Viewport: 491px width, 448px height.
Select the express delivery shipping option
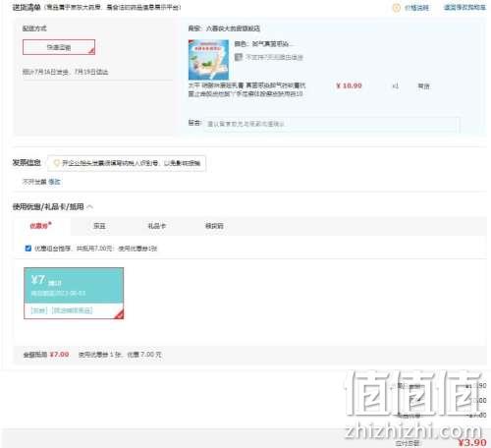point(59,47)
